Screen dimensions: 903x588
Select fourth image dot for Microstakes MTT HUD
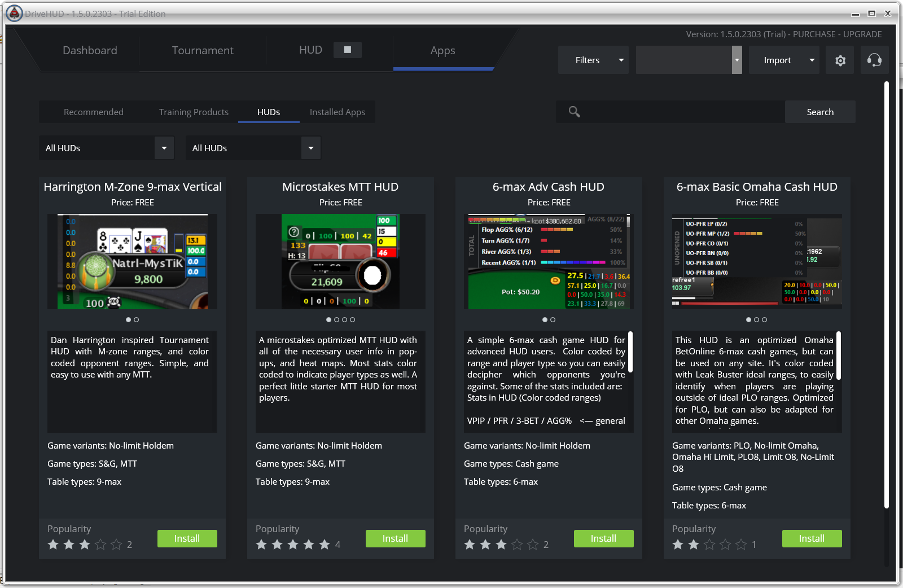pyautogui.click(x=353, y=320)
